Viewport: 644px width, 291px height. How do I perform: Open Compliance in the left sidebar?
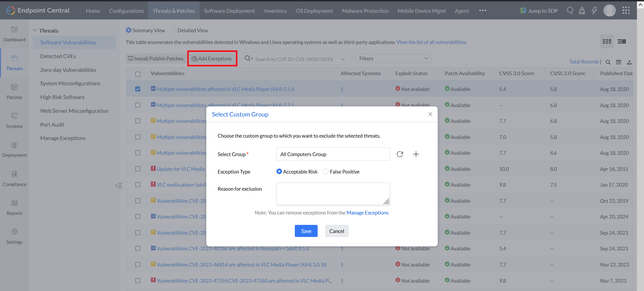14,179
